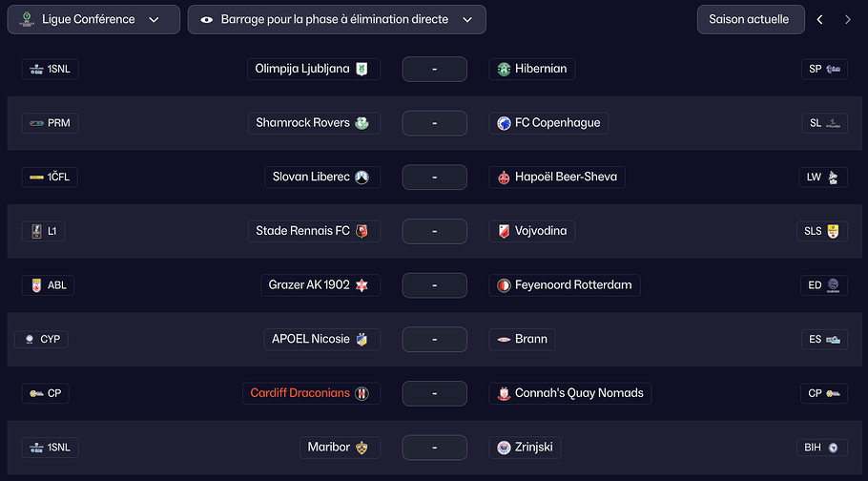Click the Maribor club crest

[x=362, y=448]
